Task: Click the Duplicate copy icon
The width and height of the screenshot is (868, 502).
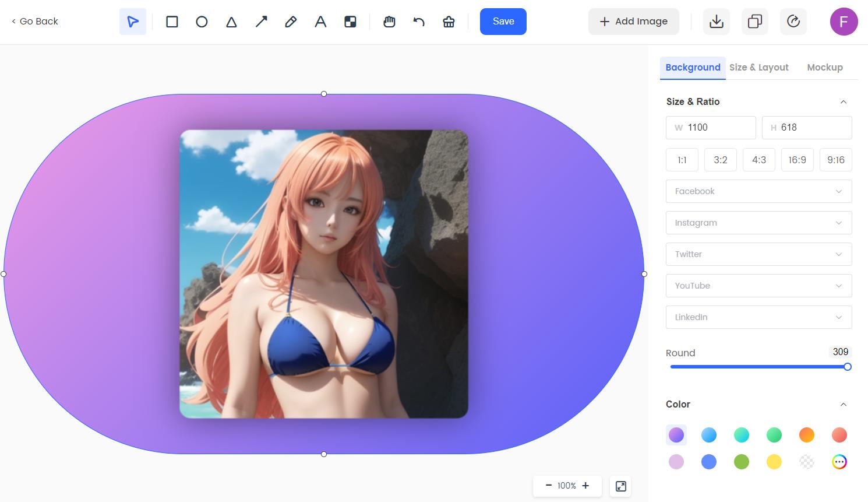Action: point(754,22)
